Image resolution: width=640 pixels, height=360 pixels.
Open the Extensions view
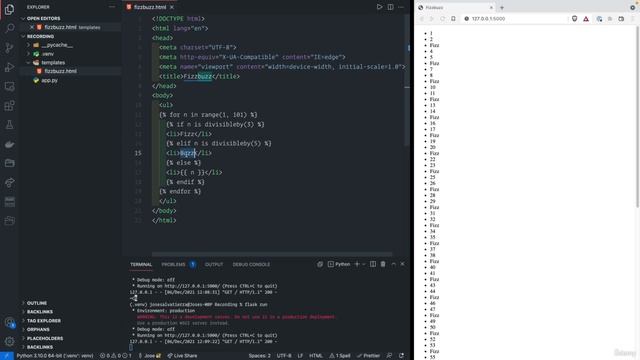coord(9,106)
